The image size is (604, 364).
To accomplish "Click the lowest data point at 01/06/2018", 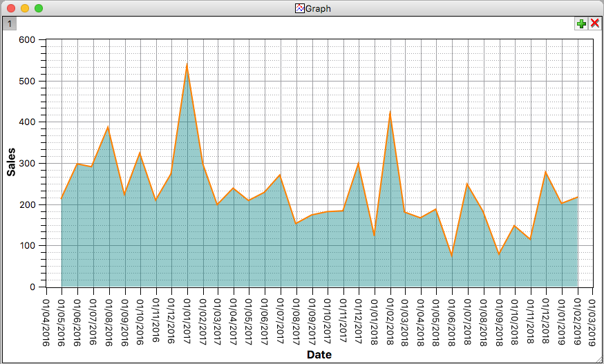I will click(452, 256).
